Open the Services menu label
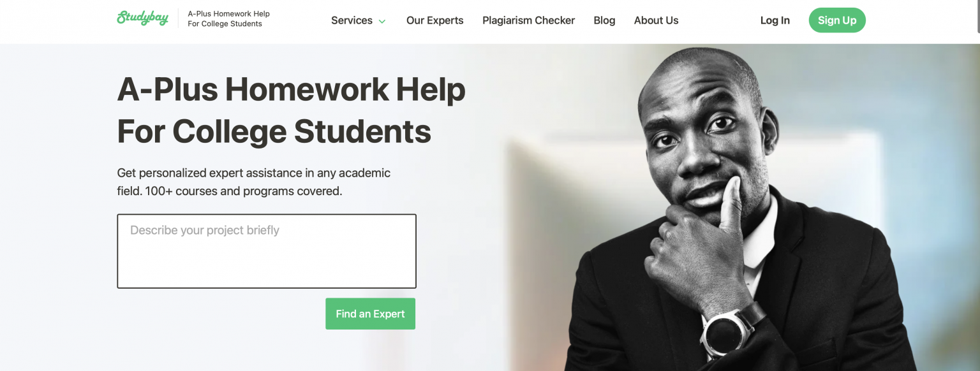Screen dimensions: 980x371 [x=352, y=20]
